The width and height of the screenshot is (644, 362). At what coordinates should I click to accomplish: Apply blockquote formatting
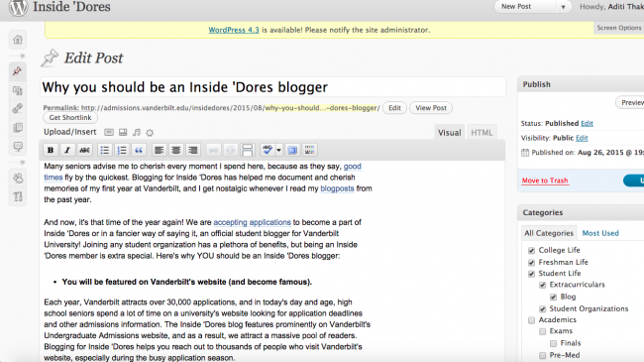139,150
